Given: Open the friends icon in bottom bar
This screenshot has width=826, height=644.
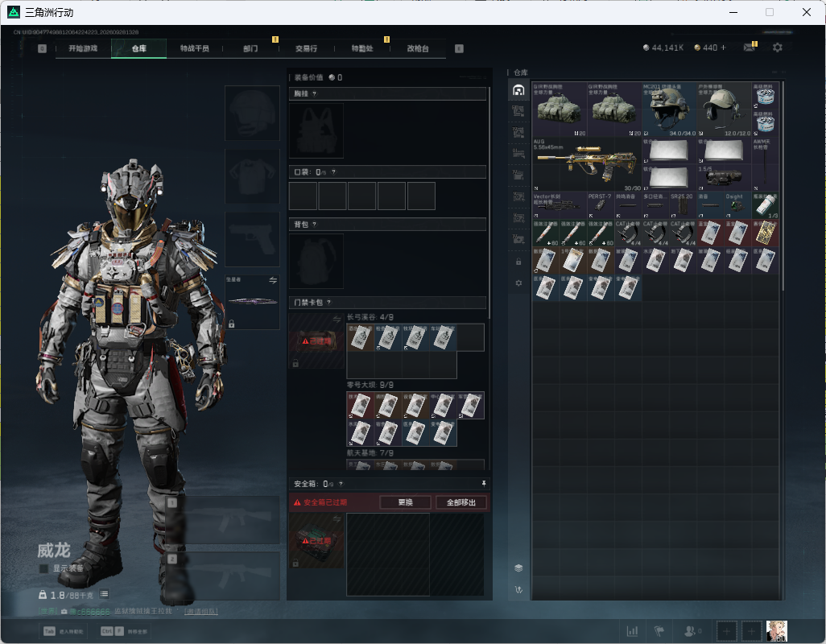Looking at the screenshot, I should pyautogui.click(x=690, y=630).
